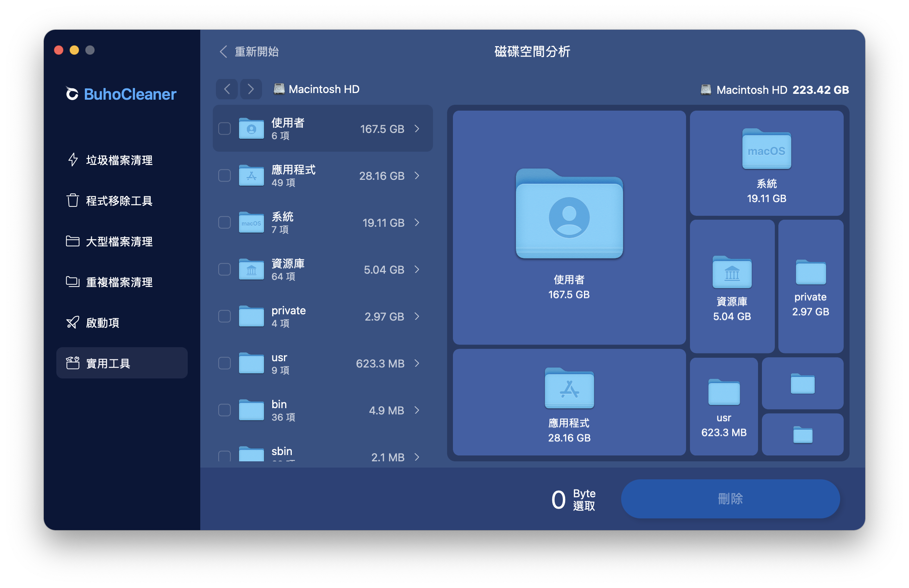Open 重複檔案清理 in sidebar
This screenshot has width=909, height=588.
click(x=122, y=282)
